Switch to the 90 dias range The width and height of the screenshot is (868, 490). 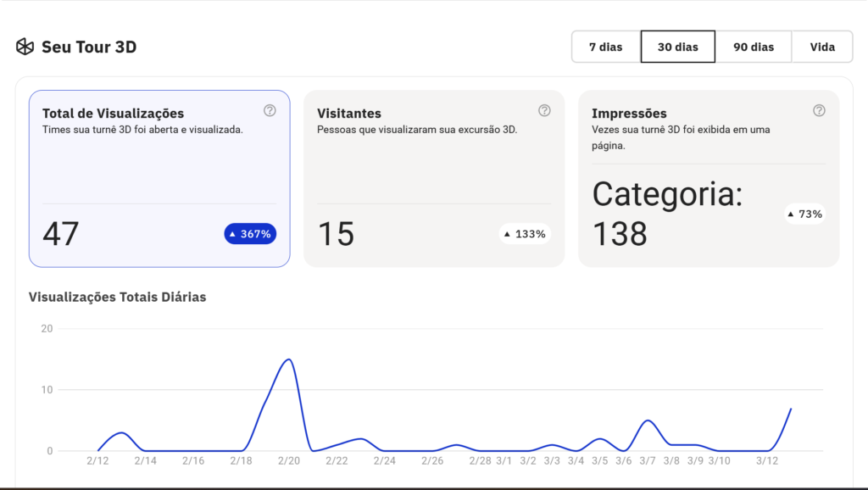click(754, 47)
